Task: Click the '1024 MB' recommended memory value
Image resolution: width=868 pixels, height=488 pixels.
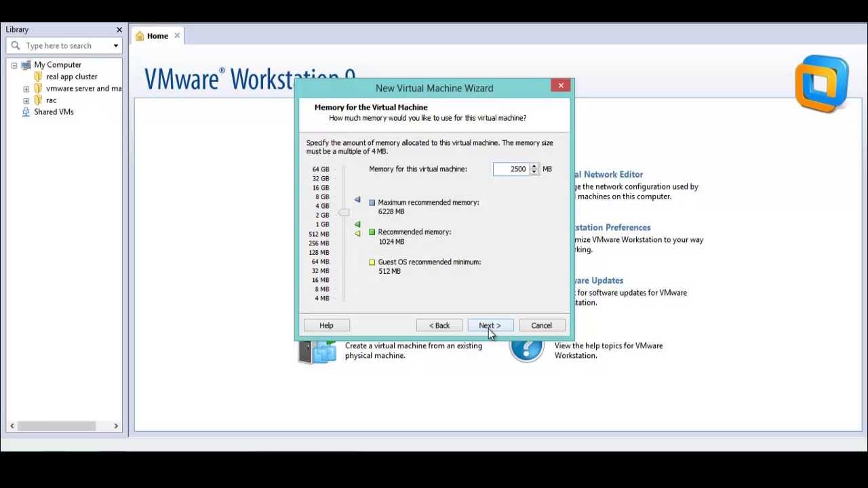Action: pos(391,241)
